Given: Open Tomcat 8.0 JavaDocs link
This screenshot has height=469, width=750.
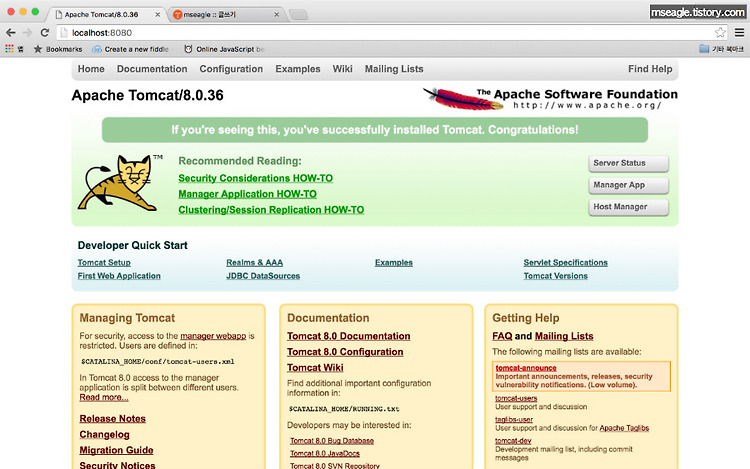Looking at the screenshot, I should pos(325,453).
